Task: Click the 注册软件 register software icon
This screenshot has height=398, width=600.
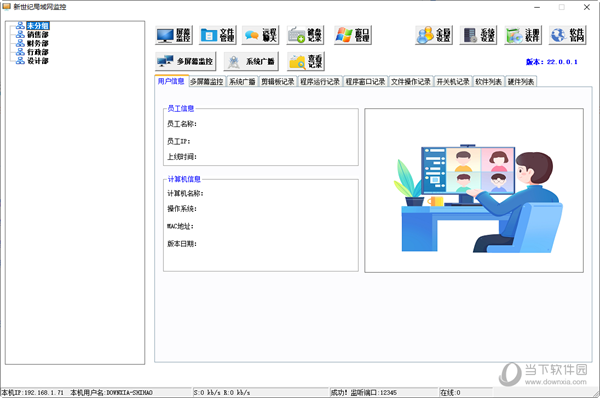Action: tap(523, 35)
